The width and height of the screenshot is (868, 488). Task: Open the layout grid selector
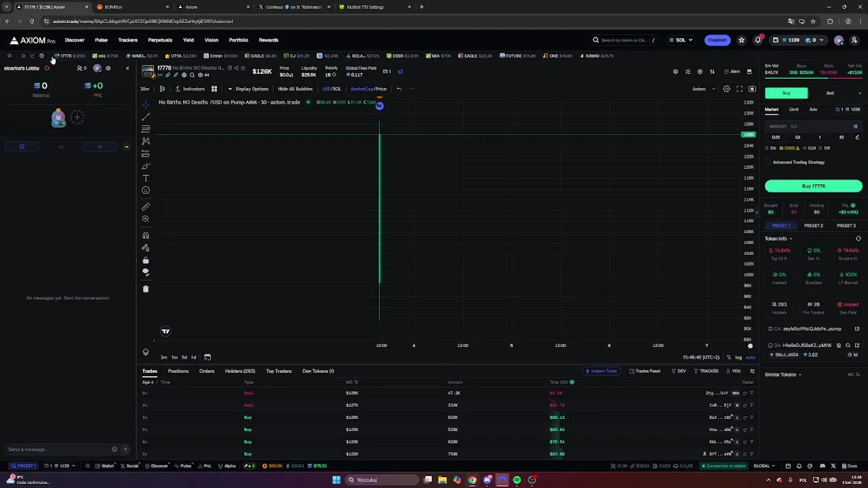214,89
